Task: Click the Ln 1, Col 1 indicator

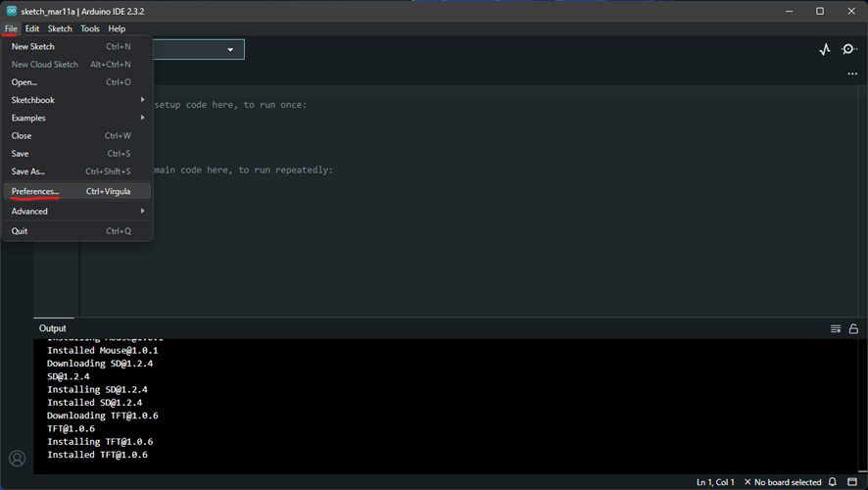Action: (x=715, y=482)
